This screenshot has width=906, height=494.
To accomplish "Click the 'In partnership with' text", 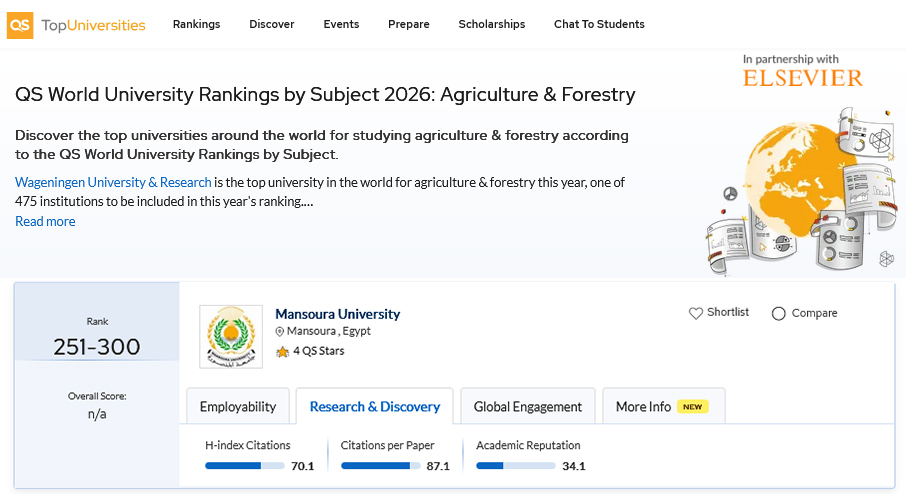I will 790,59.
